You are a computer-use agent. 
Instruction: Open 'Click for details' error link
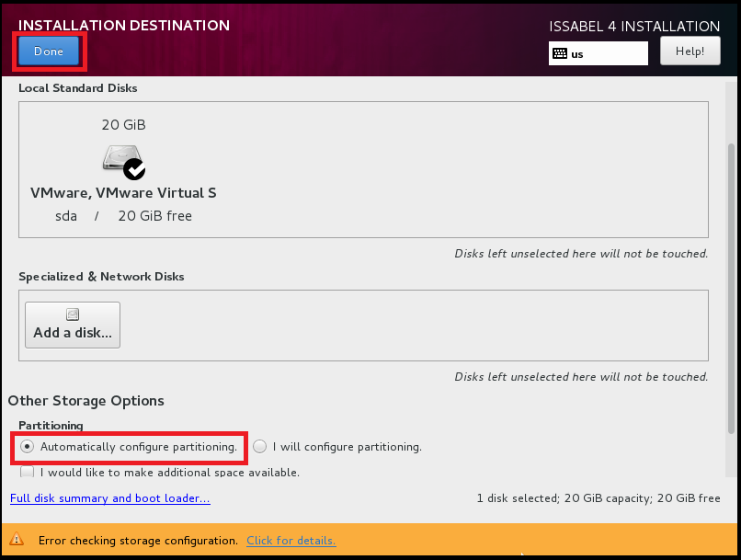tap(291, 541)
